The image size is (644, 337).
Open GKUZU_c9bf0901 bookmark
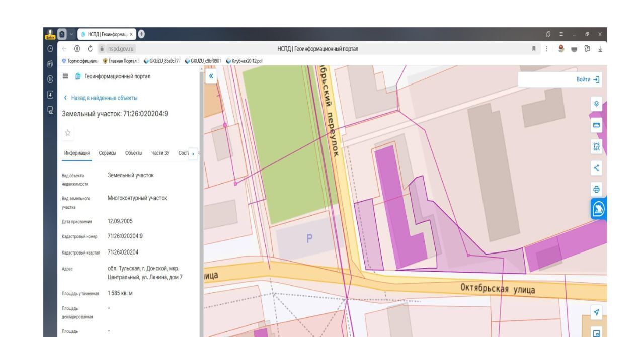[x=204, y=61]
